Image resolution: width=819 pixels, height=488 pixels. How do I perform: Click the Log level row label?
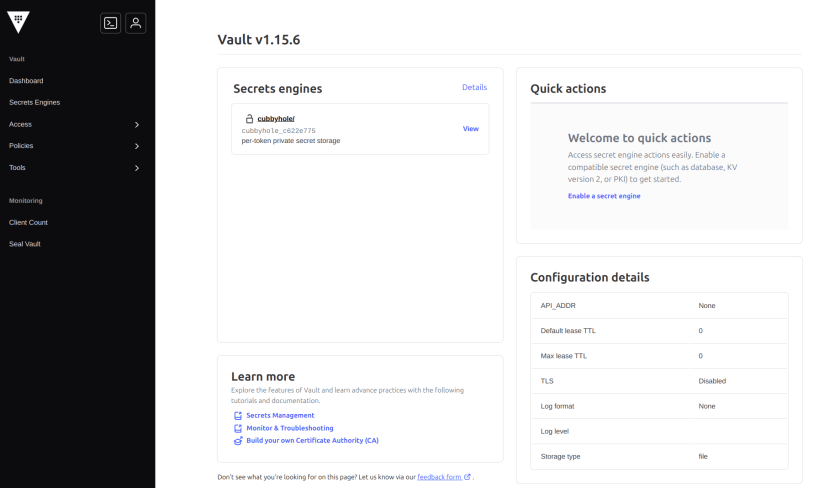tap(554, 431)
